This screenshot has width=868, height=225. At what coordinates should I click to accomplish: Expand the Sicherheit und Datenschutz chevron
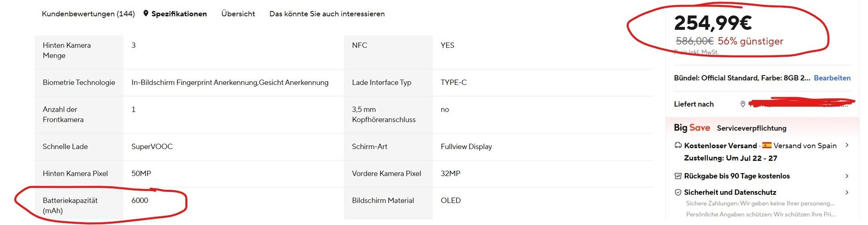click(847, 192)
